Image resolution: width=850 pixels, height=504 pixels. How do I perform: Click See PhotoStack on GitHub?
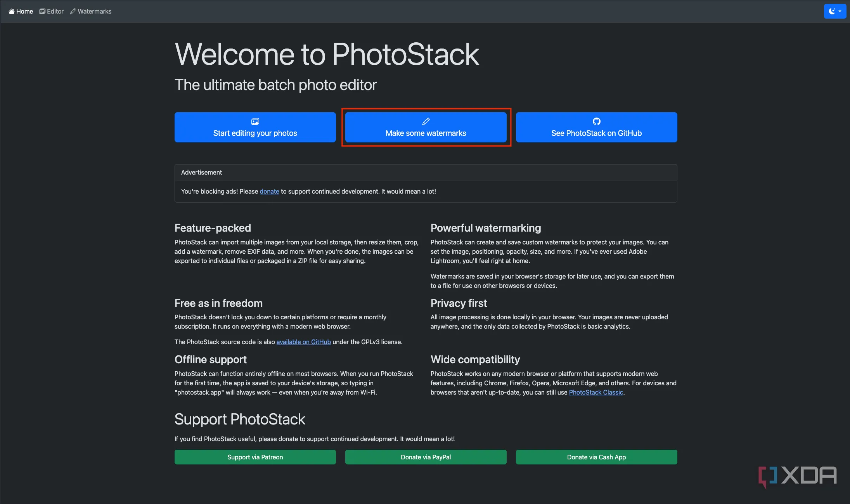(x=597, y=127)
